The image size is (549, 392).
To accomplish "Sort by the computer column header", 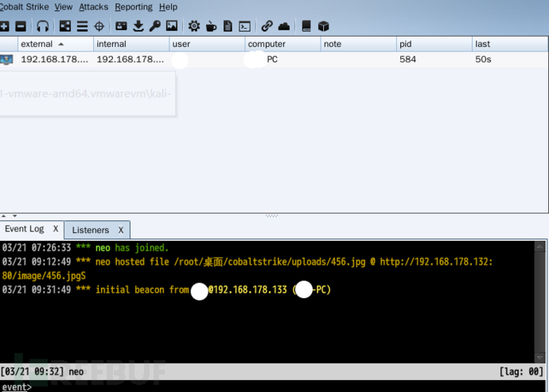I will 283,44.
